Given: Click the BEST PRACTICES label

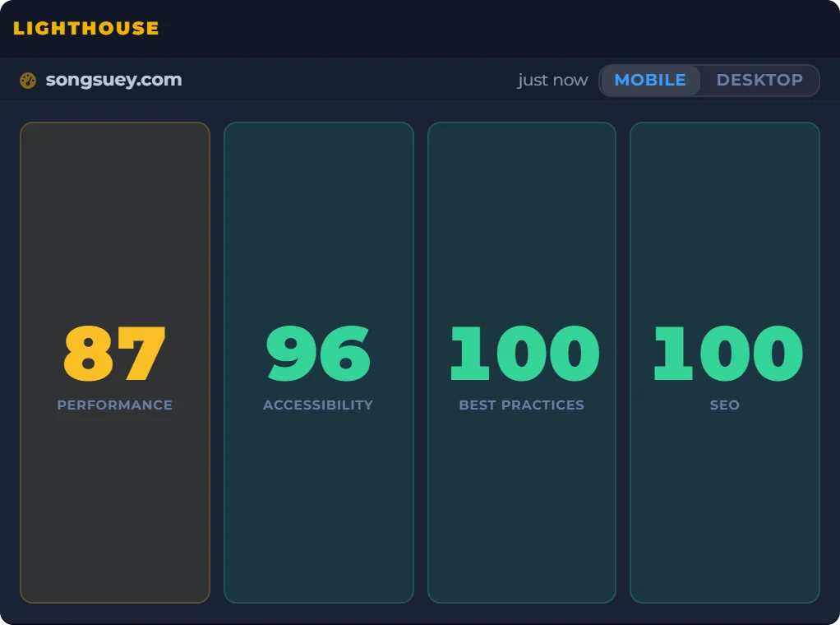Looking at the screenshot, I should [x=522, y=405].
